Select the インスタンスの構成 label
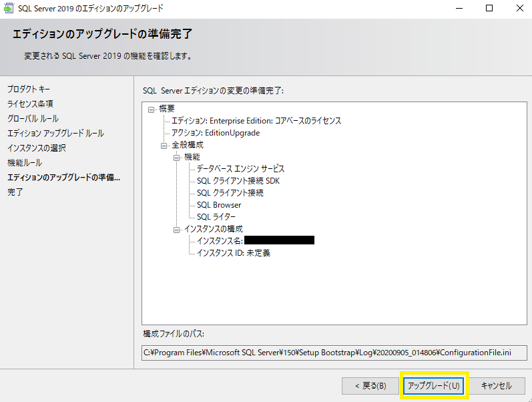 (x=214, y=229)
